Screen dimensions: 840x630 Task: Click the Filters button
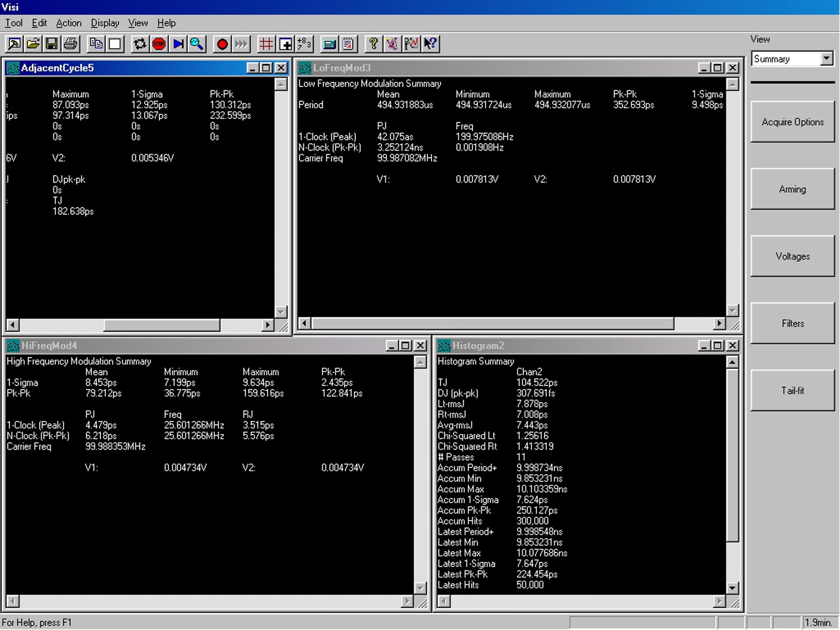click(x=793, y=323)
